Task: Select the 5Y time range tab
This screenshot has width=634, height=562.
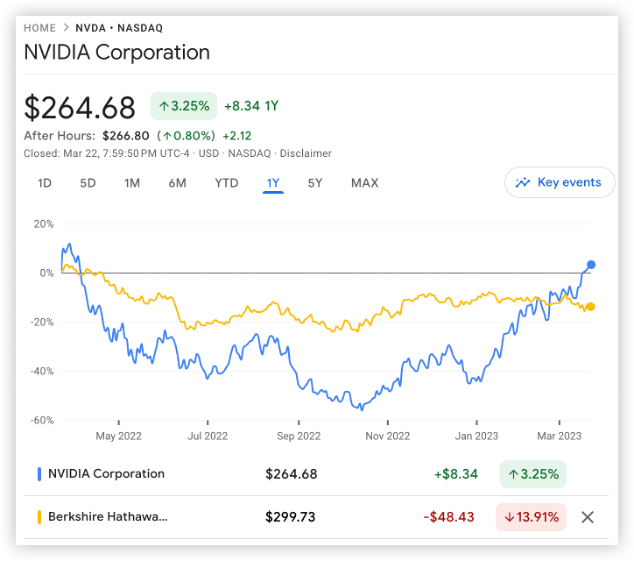Action: (315, 183)
